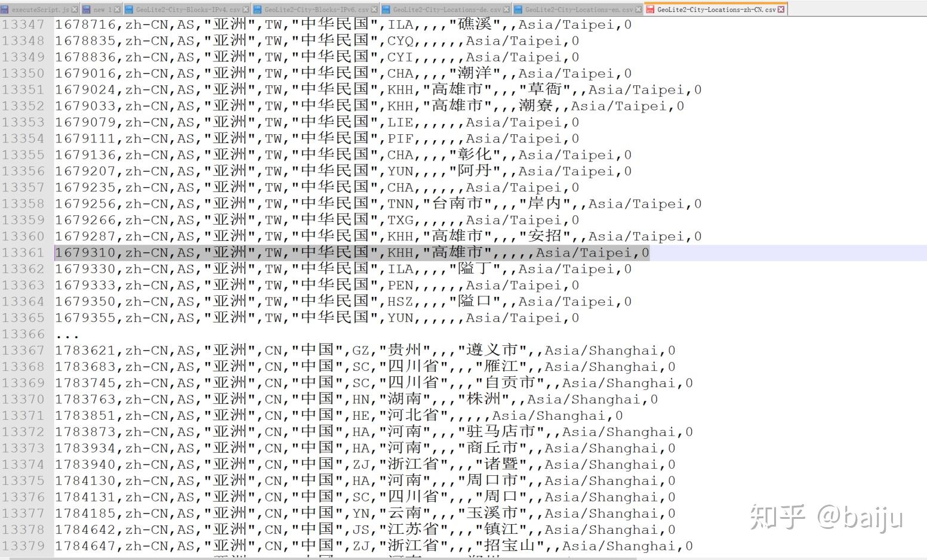Click the row starting with 1679111
The width and height of the screenshot is (927, 560).
pos(317,138)
